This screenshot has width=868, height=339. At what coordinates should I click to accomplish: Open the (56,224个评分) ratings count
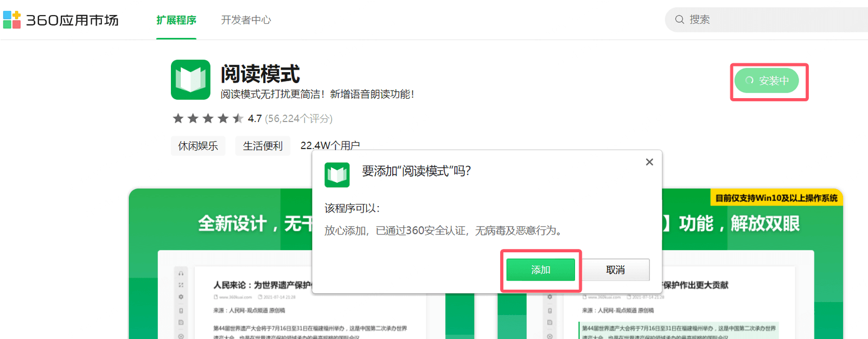tap(299, 118)
